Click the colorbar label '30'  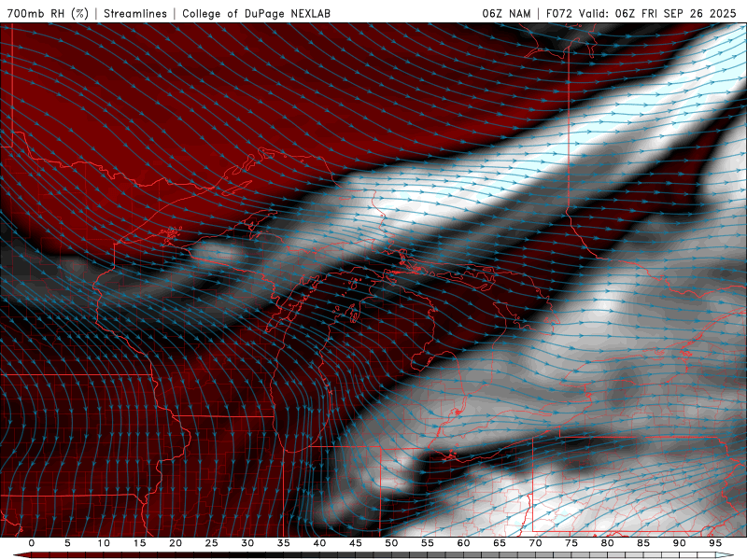247,543
